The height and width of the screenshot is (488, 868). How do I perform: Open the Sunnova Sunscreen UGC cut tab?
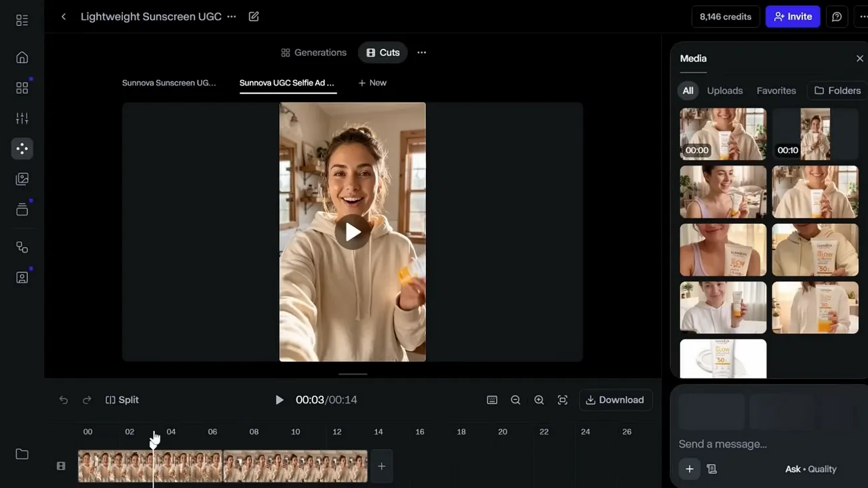pos(169,83)
